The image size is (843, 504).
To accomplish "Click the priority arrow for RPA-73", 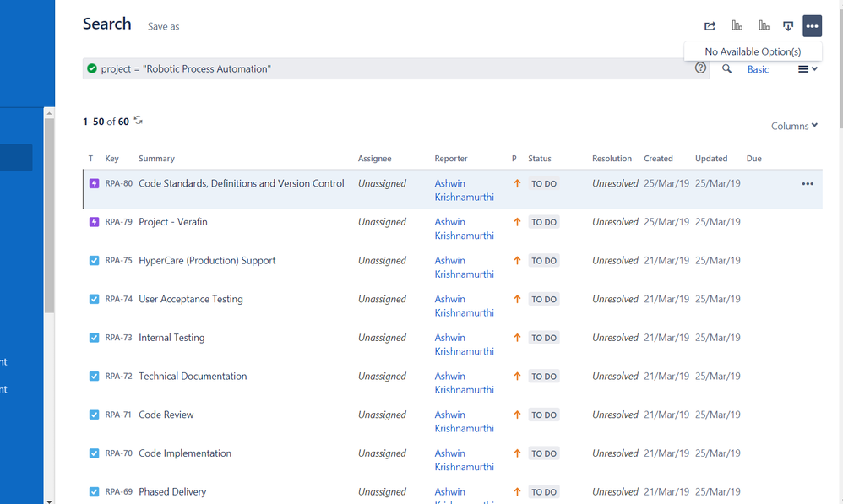I will point(517,338).
